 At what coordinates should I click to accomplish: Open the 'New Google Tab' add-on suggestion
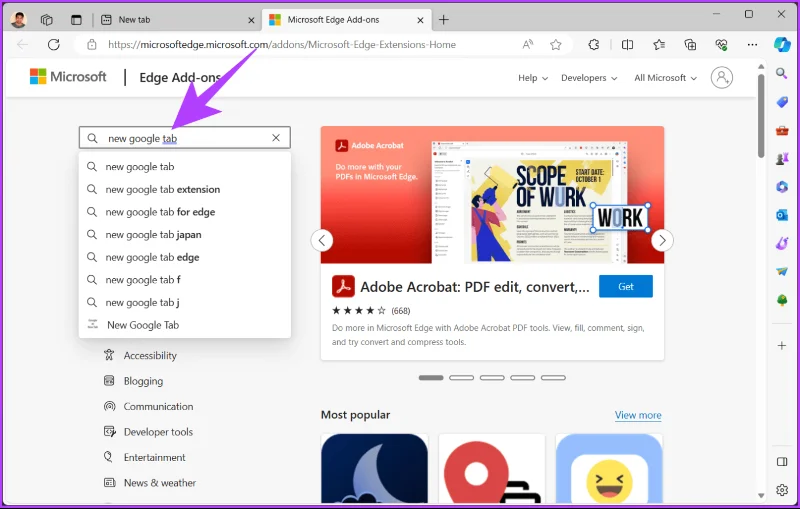[x=185, y=325]
